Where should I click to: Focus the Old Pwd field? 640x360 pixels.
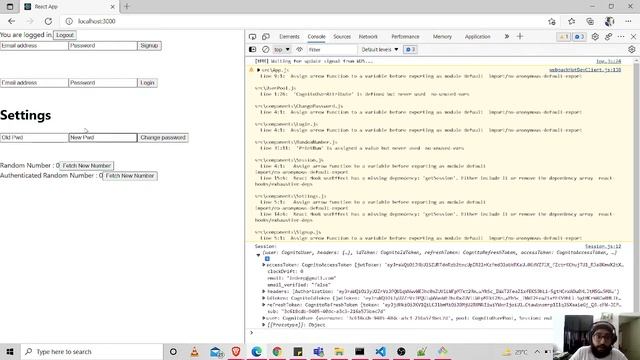[x=34, y=138]
